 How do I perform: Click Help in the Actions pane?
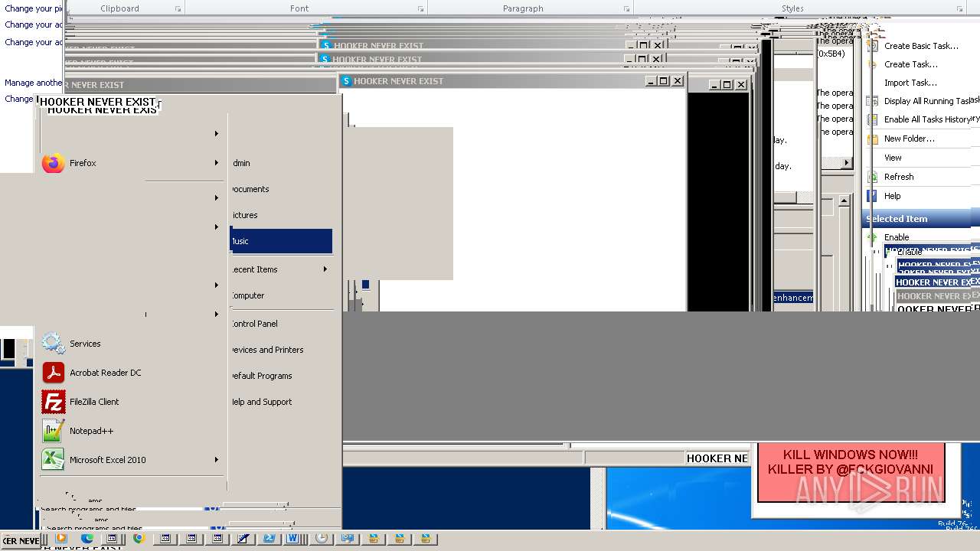pyautogui.click(x=892, y=196)
